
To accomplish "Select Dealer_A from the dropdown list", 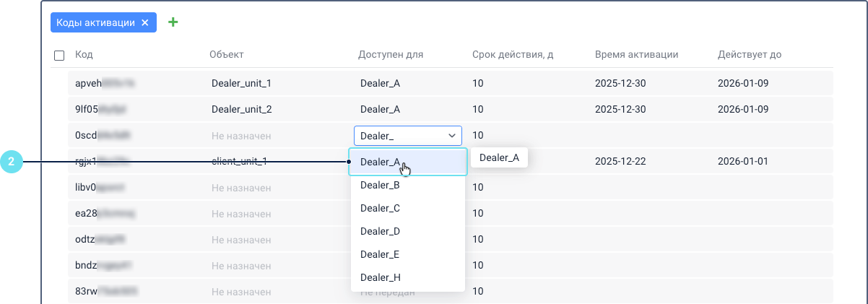I will pos(408,162).
